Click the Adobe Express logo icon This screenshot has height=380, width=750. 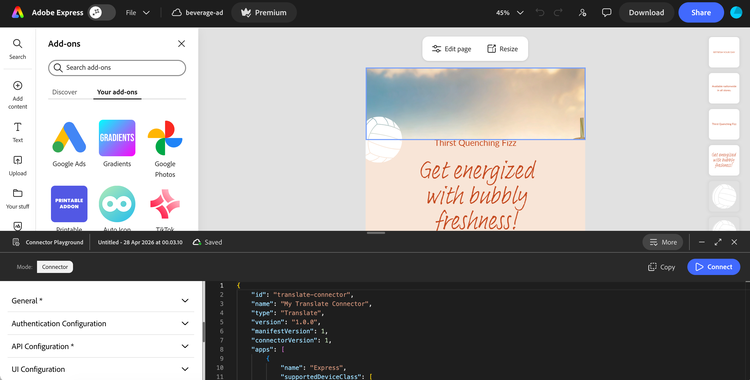[x=18, y=12]
